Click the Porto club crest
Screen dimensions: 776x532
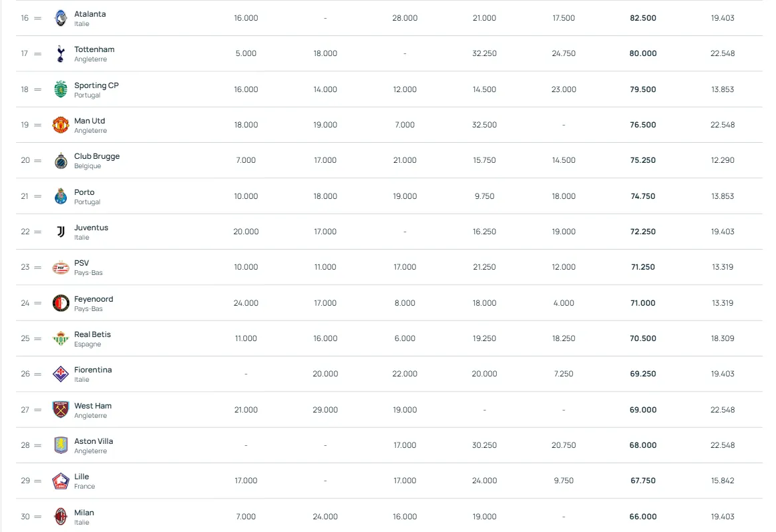(x=61, y=196)
